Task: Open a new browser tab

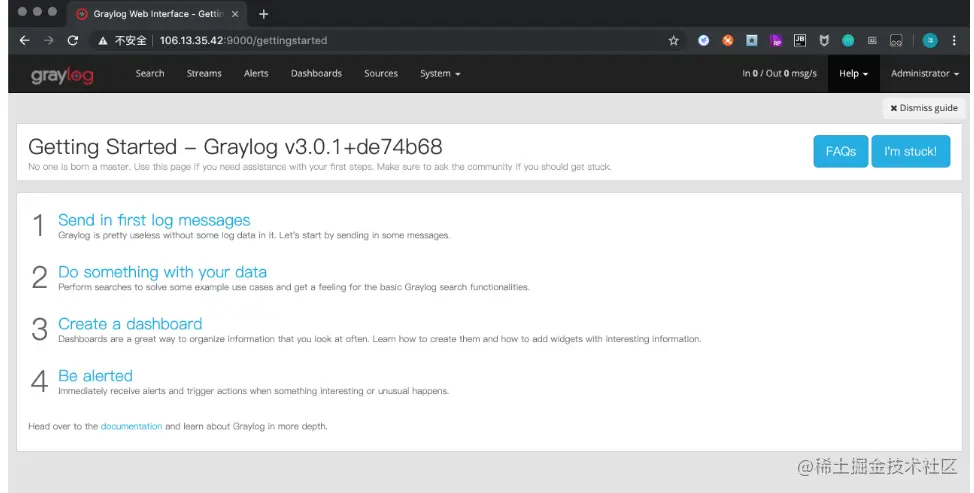Action: [x=263, y=14]
